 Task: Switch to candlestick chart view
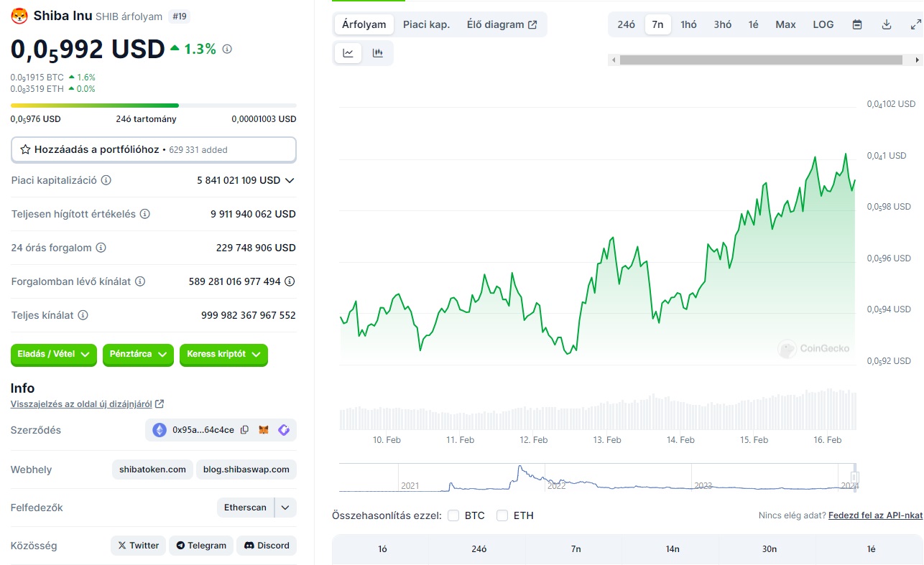click(x=377, y=52)
